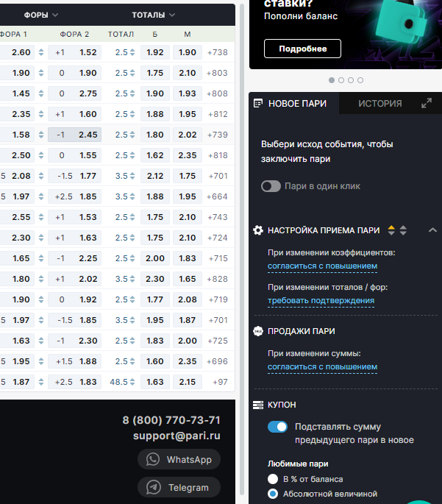Image resolution: width=442 pixels, height=504 pixels.
Task: Go to first banner slide dot
Action: click(332, 80)
